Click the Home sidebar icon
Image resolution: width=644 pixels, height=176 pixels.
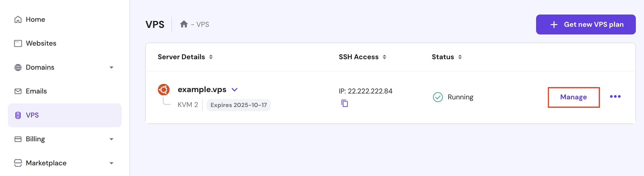(18, 20)
